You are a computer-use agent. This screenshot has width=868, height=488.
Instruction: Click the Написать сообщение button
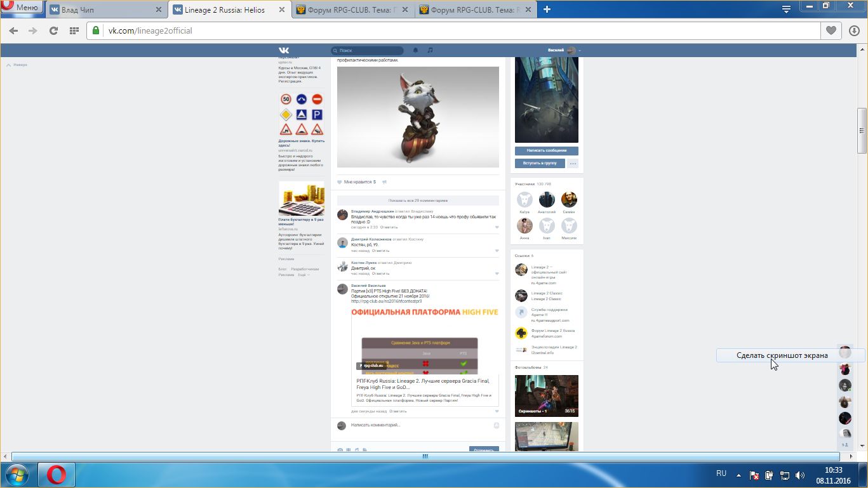[546, 151]
